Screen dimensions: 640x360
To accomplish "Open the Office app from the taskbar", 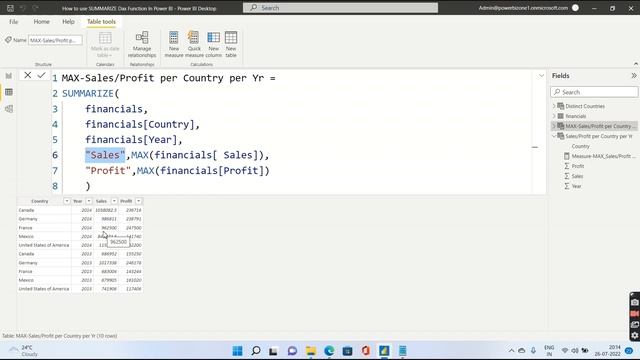I will point(366,351).
